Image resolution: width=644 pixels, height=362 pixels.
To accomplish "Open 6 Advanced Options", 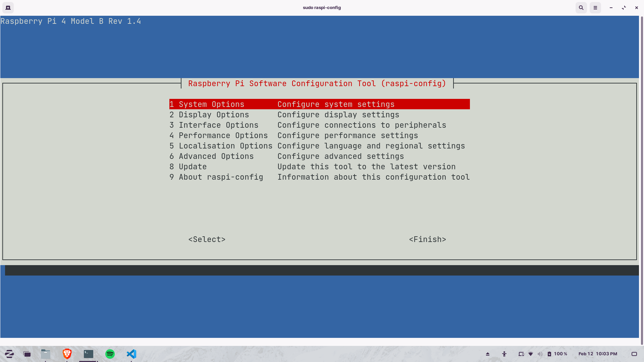I will [x=319, y=156].
